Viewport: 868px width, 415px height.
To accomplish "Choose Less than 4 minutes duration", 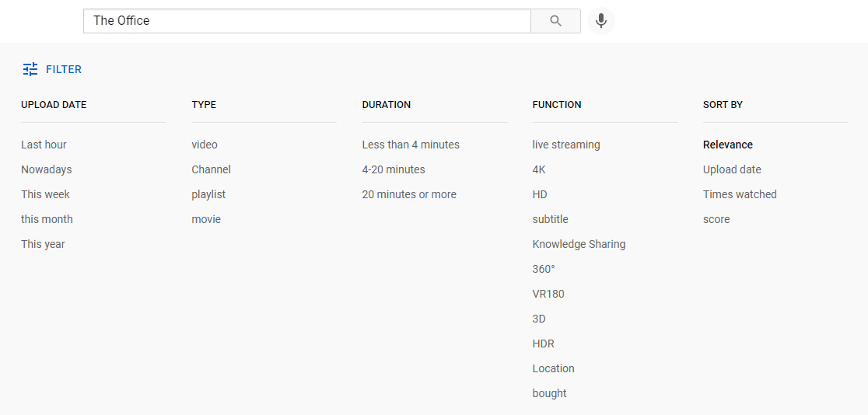I will pyautogui.click(x=411, y=145).
